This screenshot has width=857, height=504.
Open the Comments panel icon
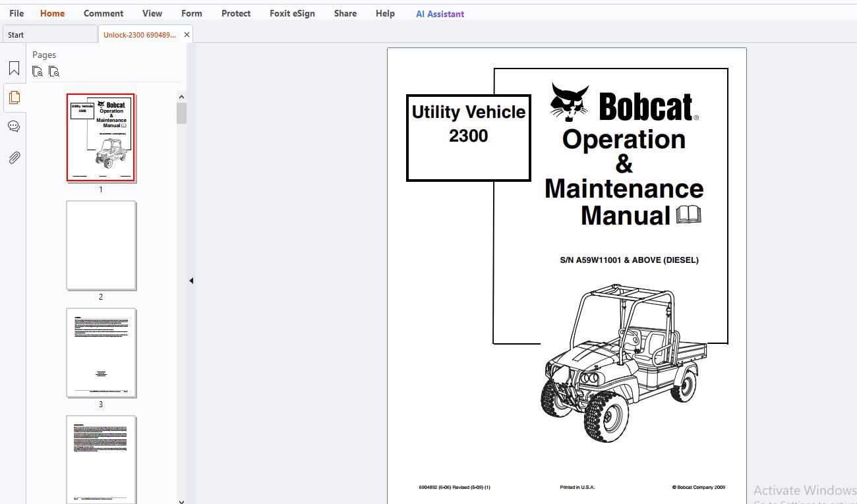[14, 126]
